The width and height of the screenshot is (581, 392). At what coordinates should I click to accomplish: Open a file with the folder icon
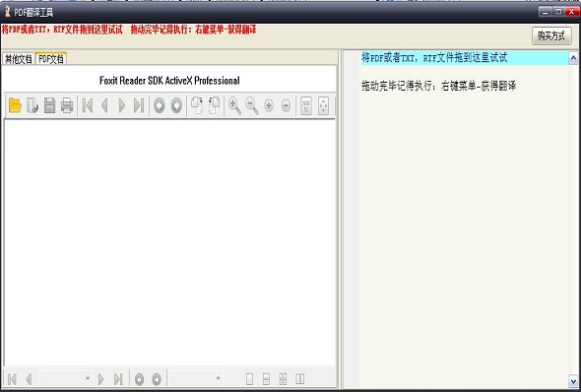[15, 105]
